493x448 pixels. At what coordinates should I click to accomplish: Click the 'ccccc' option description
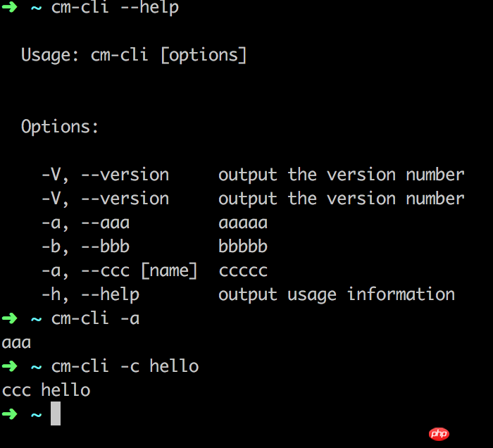point(243,271)
